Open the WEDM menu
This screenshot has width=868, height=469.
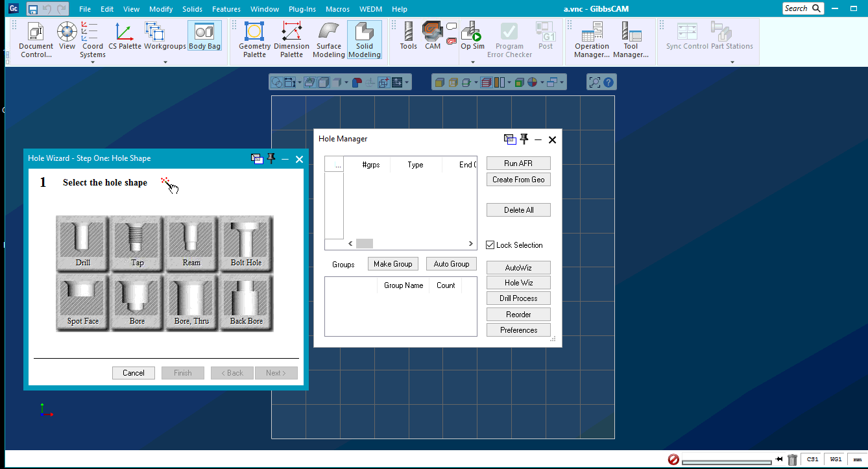pyautogui.click(x=370, y=9)
